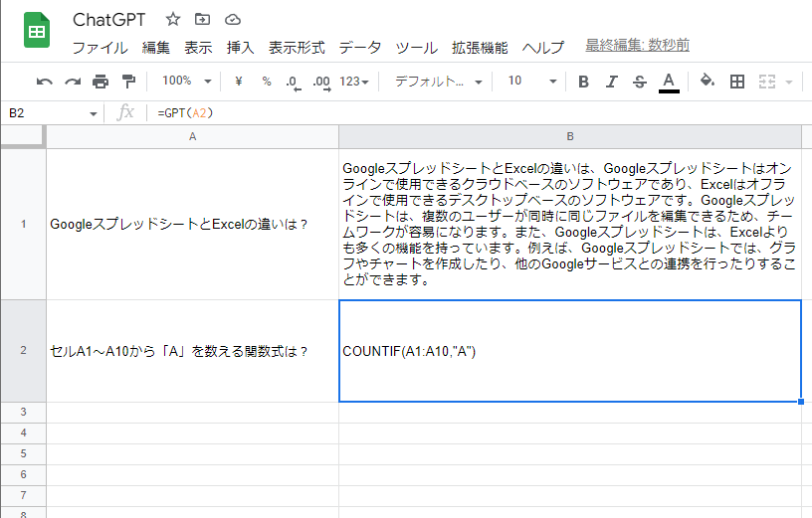Open the fill color paint bucket
This screenshot has width=812, height=518.
(x=707, y=82)
